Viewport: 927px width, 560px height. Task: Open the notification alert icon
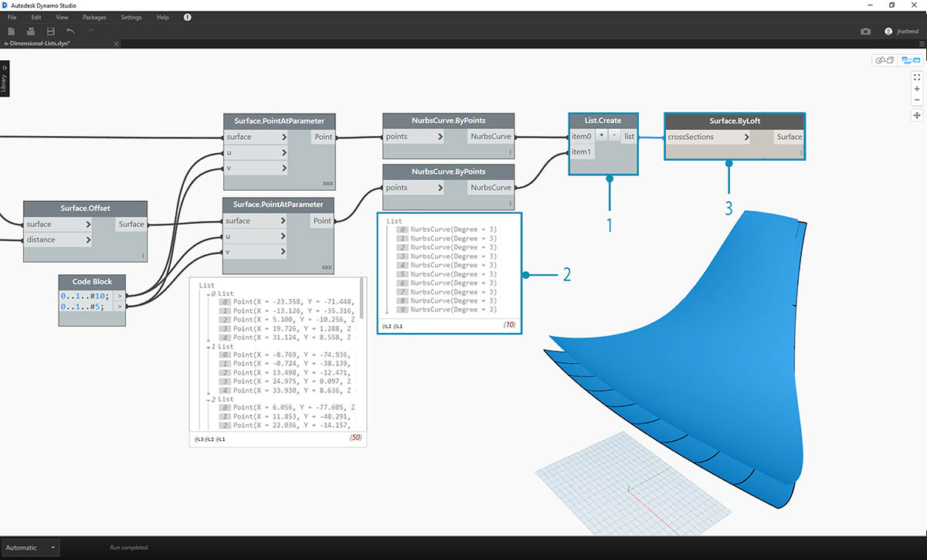pyautogui.click(x=188, y=17)
